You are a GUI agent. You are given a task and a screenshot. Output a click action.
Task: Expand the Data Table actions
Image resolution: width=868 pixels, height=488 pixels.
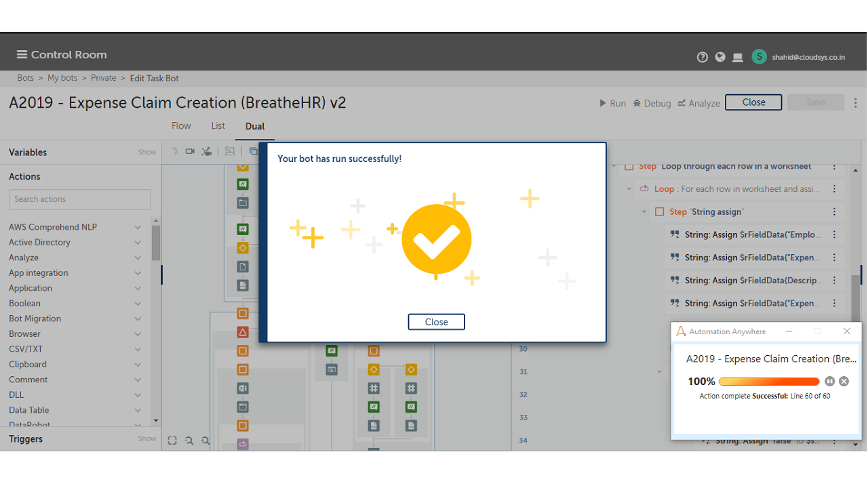(x=138, y=410)
